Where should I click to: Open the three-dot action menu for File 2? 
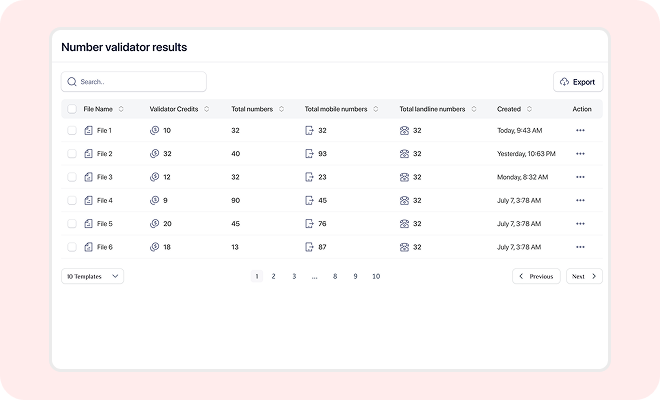(580, 154)
